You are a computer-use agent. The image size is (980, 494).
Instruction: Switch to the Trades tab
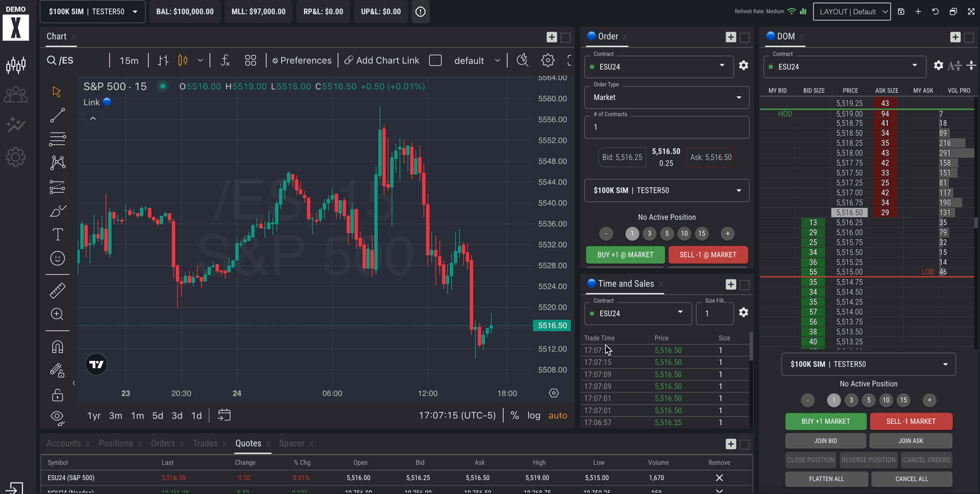(x=205, y=443)
